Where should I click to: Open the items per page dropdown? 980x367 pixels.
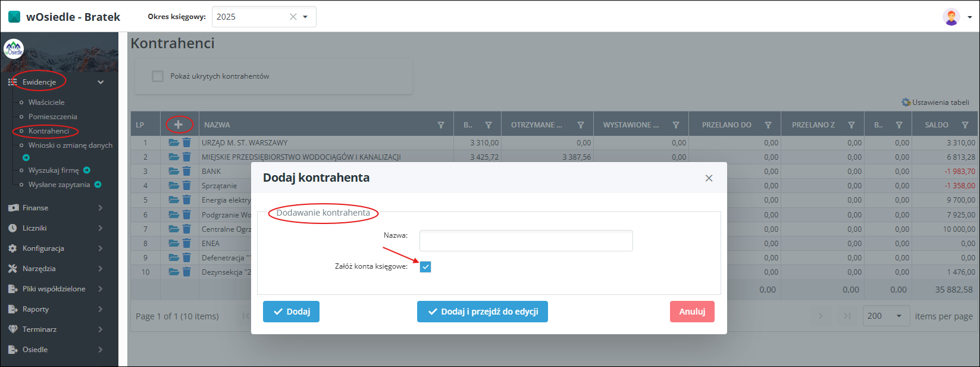coord(886,316)
